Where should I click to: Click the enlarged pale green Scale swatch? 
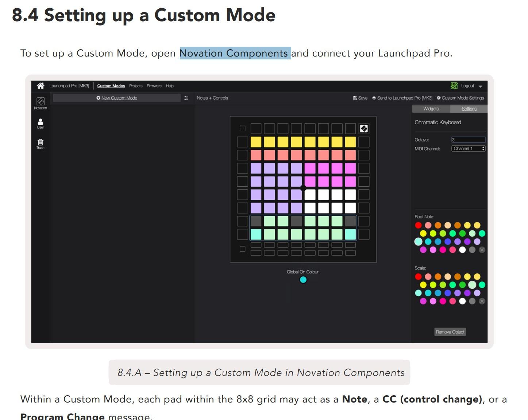[472, 285]
